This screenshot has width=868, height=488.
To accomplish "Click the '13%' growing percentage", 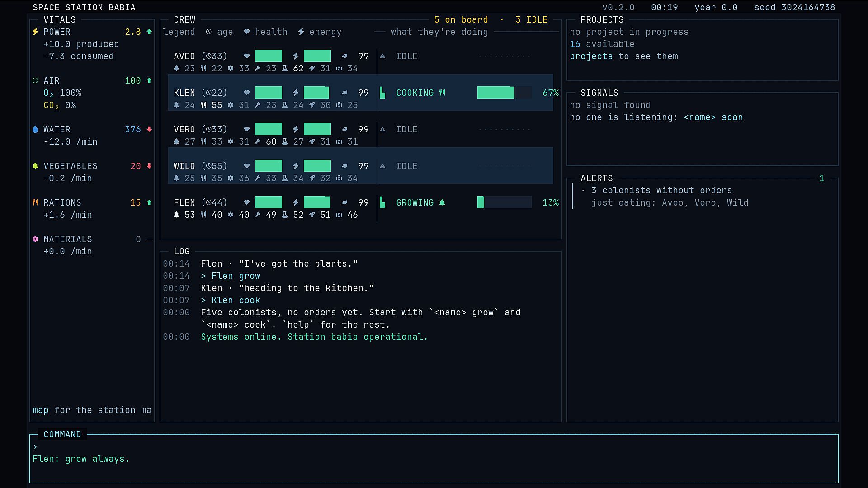I will click(x=551, y=203).
